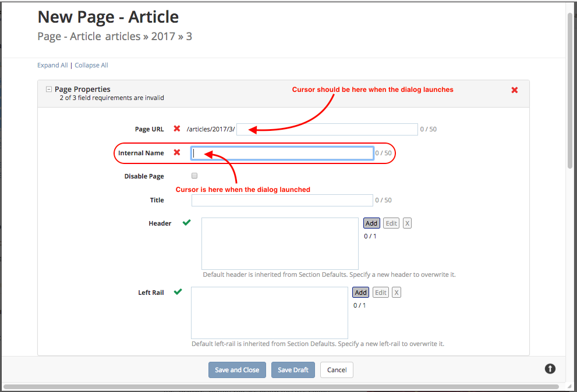
Task: Click the scroll-to-top arrow at bottom right
Action: [x=550, y=368]
